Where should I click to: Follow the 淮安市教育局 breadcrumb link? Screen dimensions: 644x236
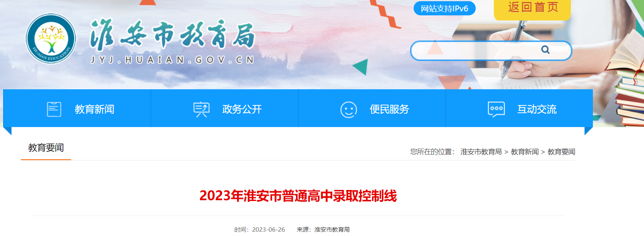point(481,152)
